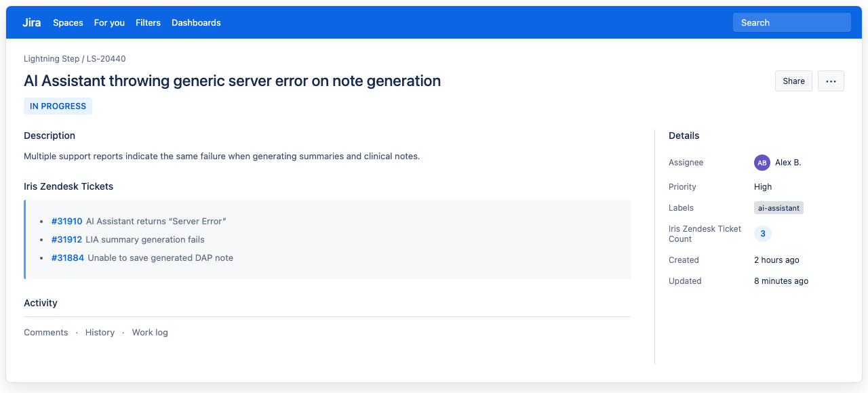Click the Activity section heading
868x393 pixels.
tap(41, 303)
